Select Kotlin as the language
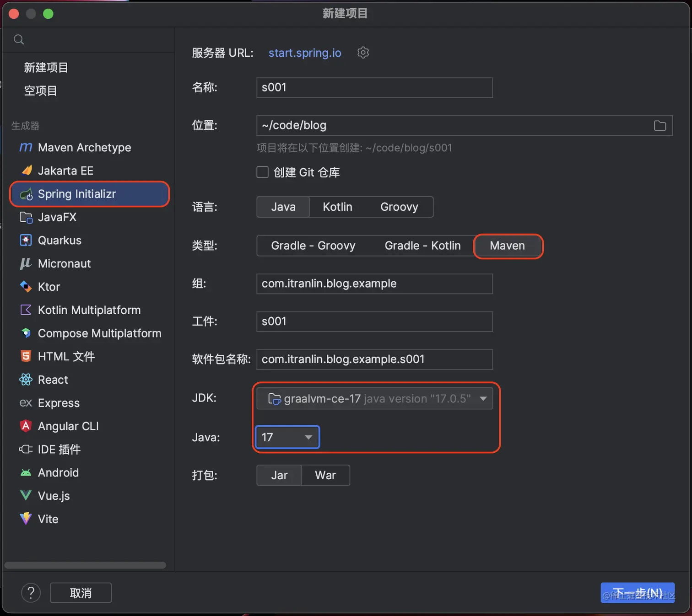 coord(337,207)
